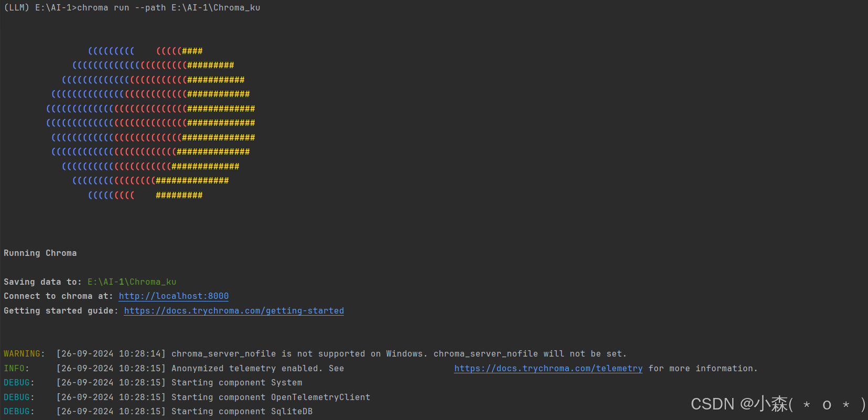Click the 'Connect to chroma at:' label
The image size is (868, 420).
pyautogui.click(x=59, y=296)
